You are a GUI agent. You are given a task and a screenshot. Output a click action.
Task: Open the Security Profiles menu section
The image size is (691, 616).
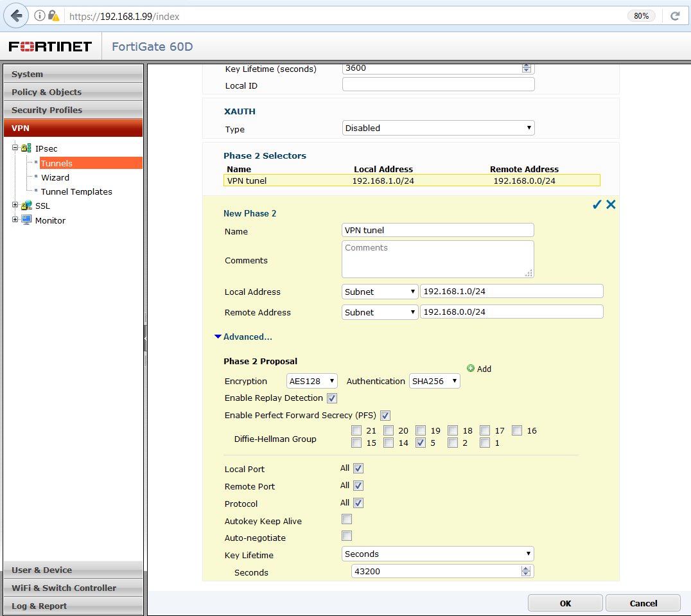(x=73, y=110)
